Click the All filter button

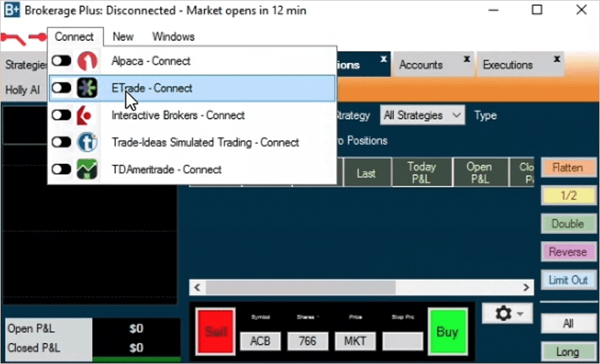[568, 324]
